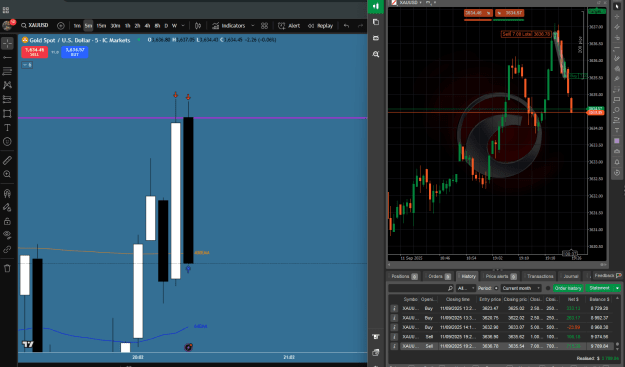Select the Zoom In magnifier tool
The image size is (625, 367).
[7, 174]
